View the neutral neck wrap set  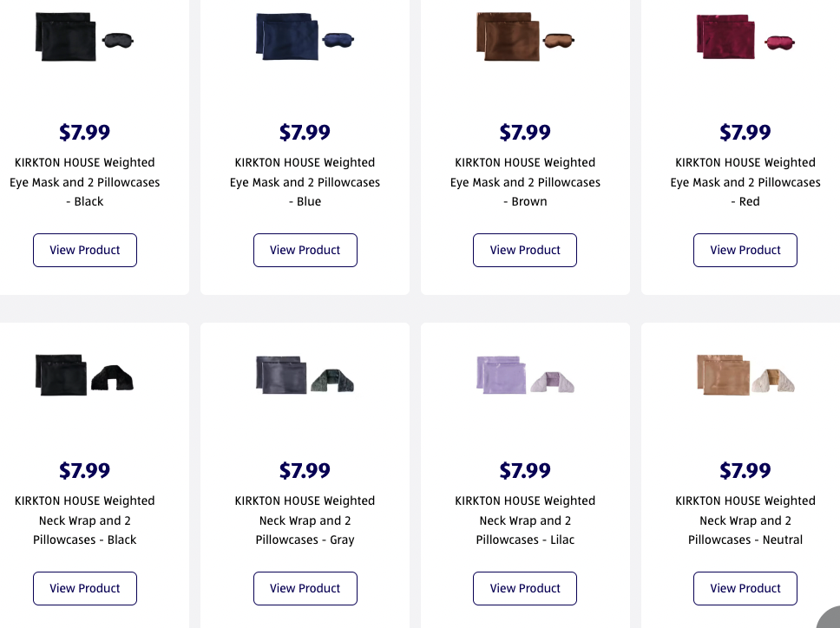coord(745,588)
